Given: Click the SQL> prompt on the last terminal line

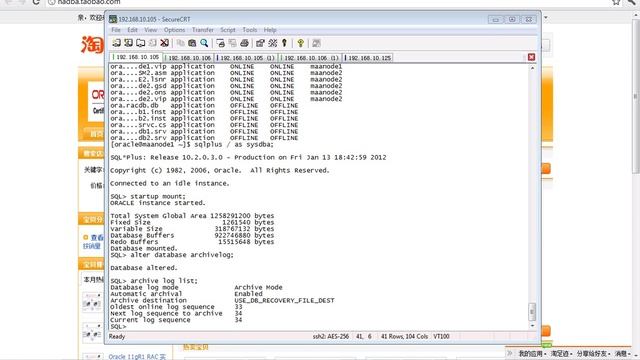Looking at the screenshot, I should [118, 327].
